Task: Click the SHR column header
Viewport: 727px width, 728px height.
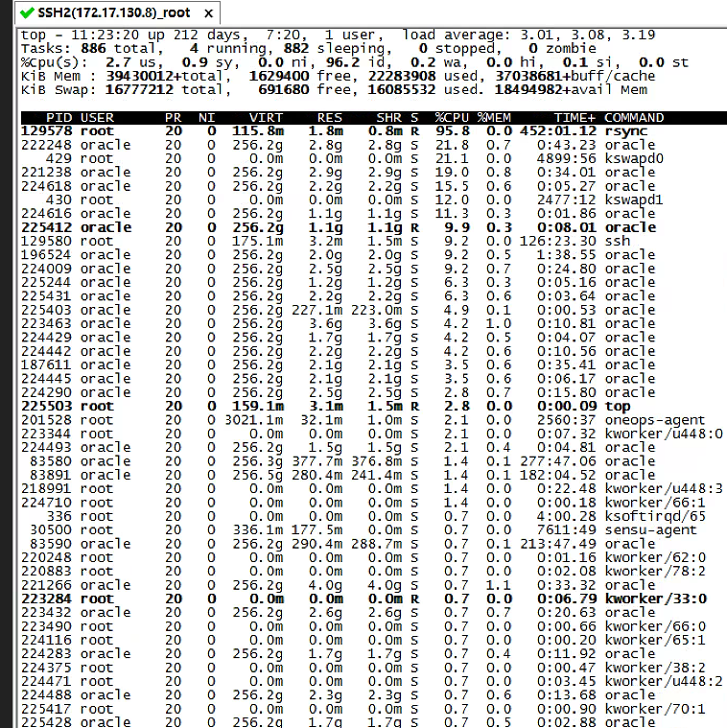Action: pyautogui.click(x=389, y=118)
